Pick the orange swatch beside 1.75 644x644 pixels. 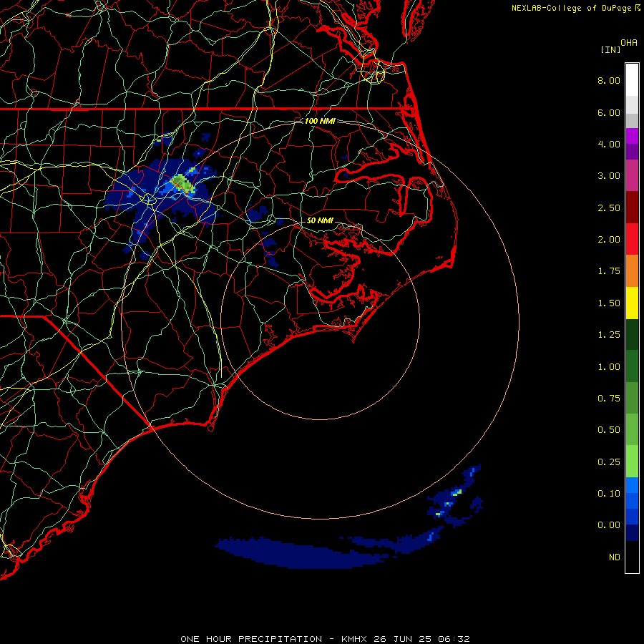(x=632, y=271)
